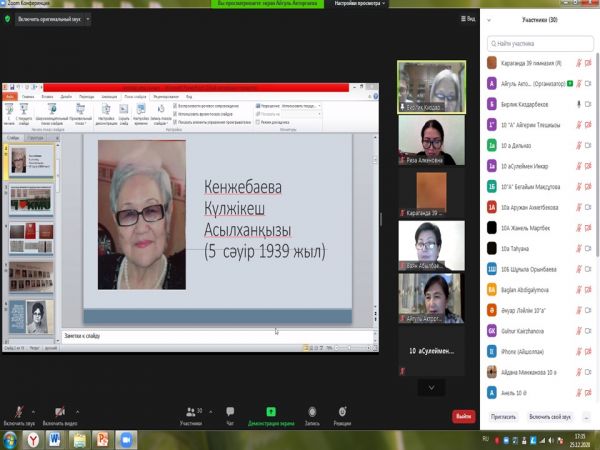600x450 pixels.
Task: Click the green Демонстрация экрана share icon
Action: pos(270,411)
